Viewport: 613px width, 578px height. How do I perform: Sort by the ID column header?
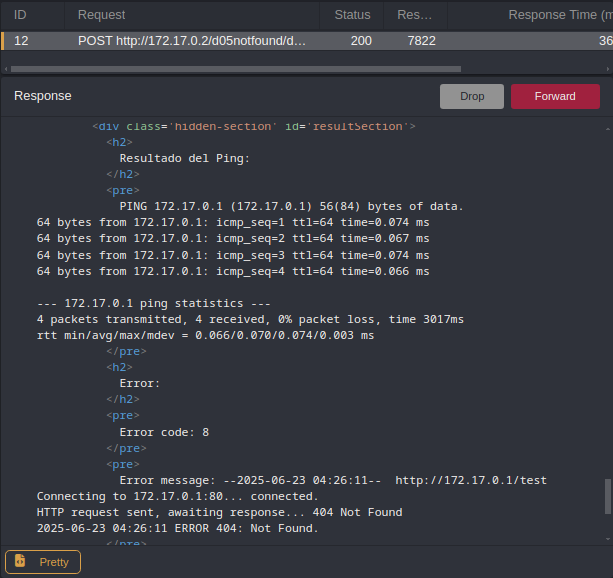click(x=20, y=15)
